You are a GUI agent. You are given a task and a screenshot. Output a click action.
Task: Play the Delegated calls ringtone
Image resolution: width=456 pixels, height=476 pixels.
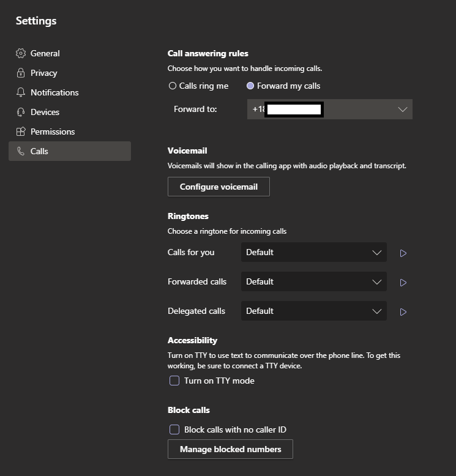403,311
